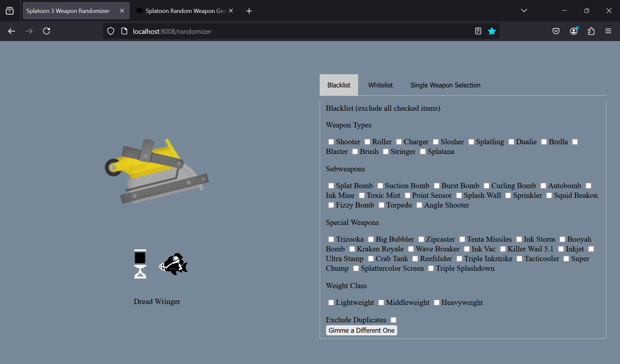Open the Reader View icon

[478, 31]
